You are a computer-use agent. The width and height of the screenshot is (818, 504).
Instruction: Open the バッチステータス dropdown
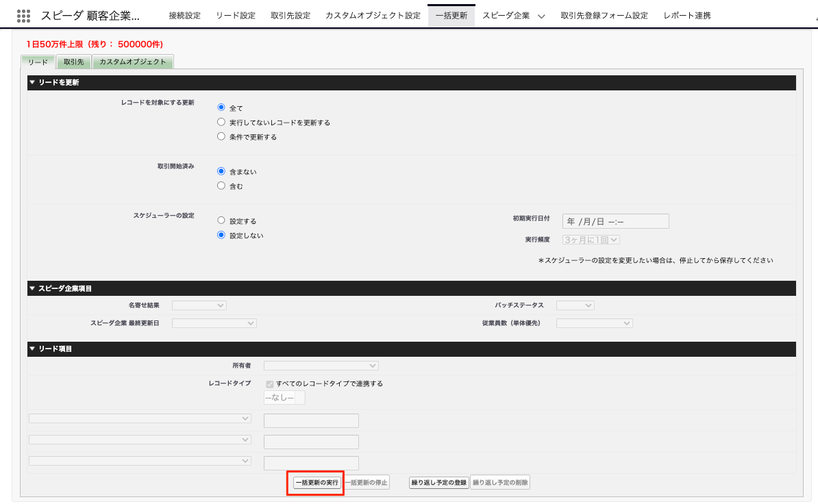pyautogui.click(x=575, y=305)
